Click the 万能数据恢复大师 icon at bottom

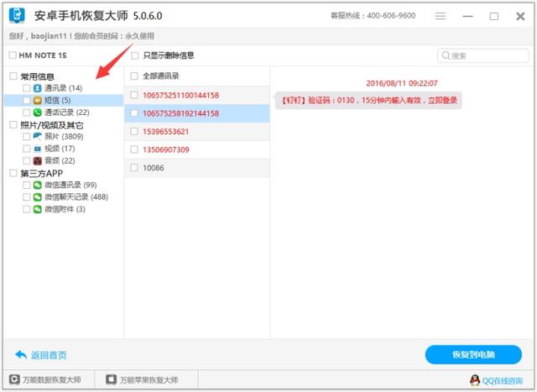(x=14, y=379)
